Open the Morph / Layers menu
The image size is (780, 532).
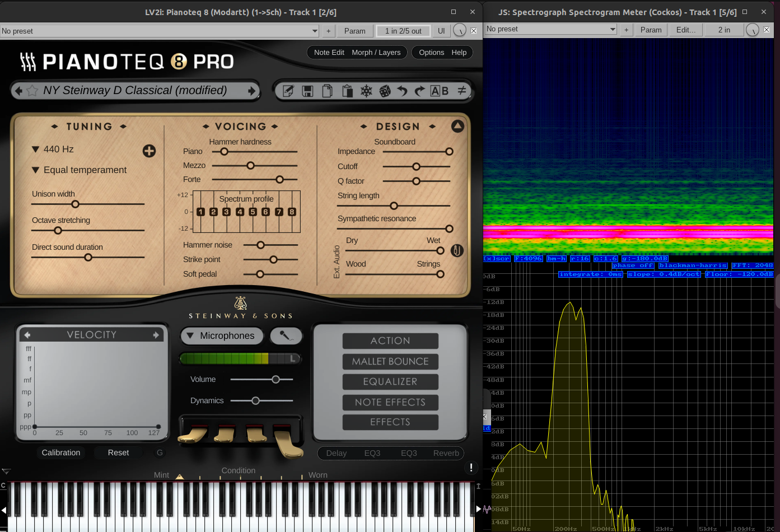pyautogui.click(x=376, y=52)
